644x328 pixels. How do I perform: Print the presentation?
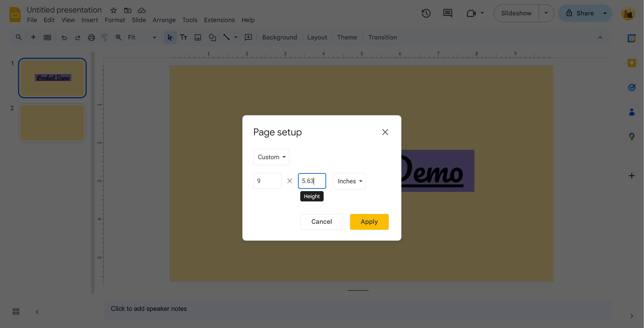coord(91,37)
